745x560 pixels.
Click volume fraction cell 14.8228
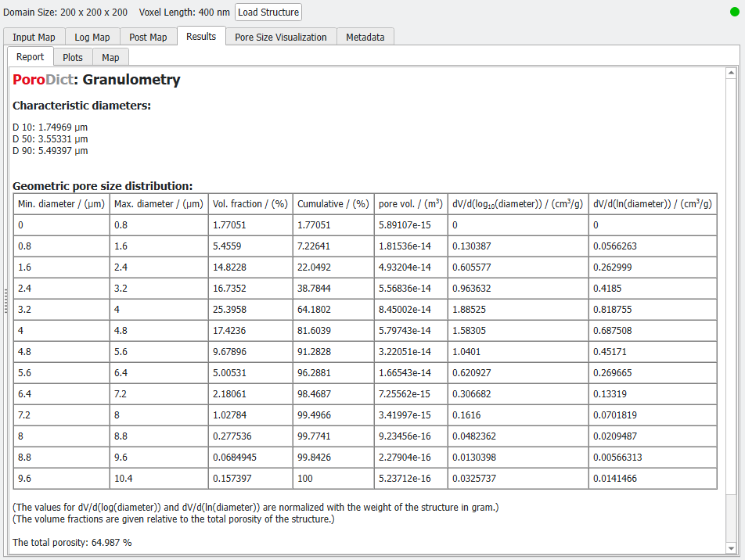[x=250, y=267]
